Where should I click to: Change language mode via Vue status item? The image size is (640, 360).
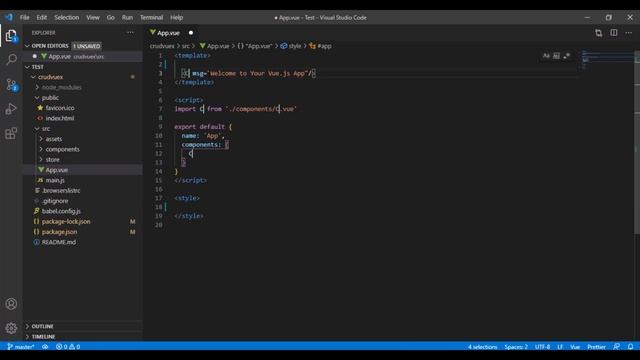pyautogui.click(x=575, y=347)
